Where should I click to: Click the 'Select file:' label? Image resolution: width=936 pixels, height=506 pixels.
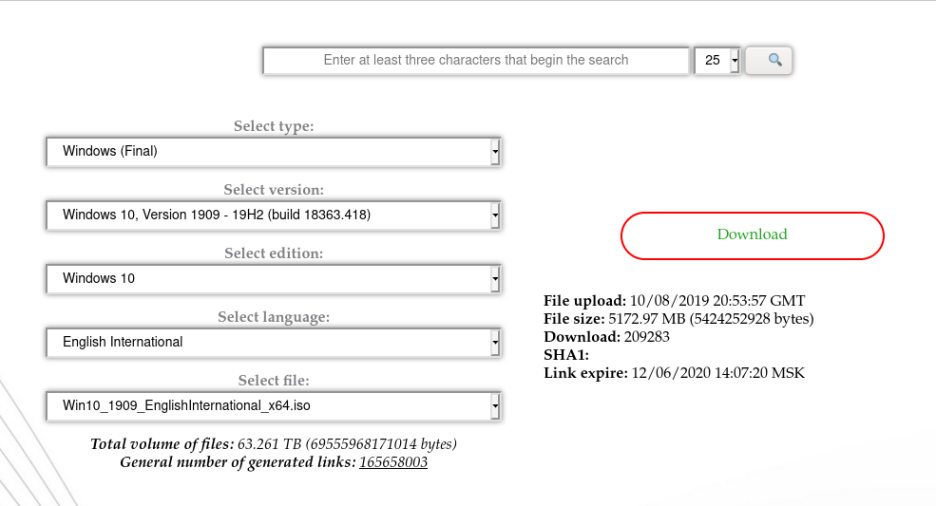[273, 381]
